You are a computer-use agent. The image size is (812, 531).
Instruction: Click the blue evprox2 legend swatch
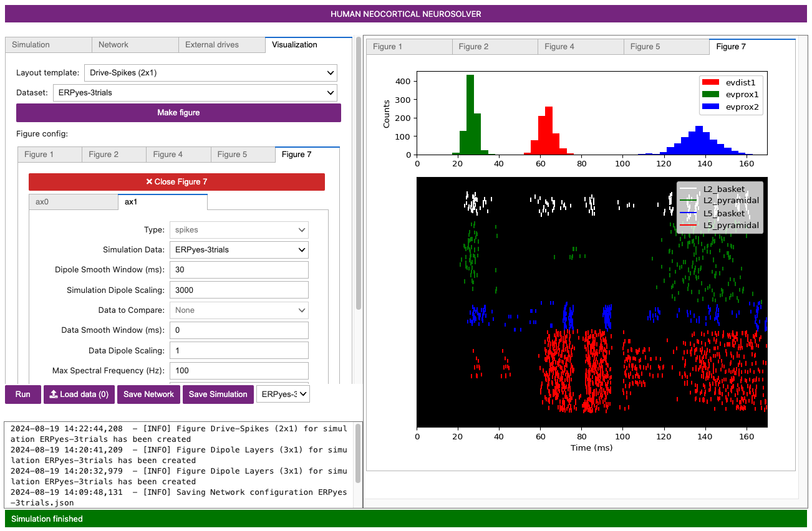[710, 107]
